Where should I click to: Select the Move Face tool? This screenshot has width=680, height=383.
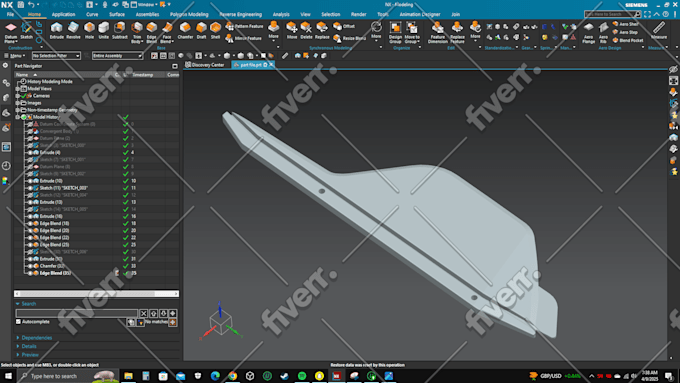coord(292,31)
